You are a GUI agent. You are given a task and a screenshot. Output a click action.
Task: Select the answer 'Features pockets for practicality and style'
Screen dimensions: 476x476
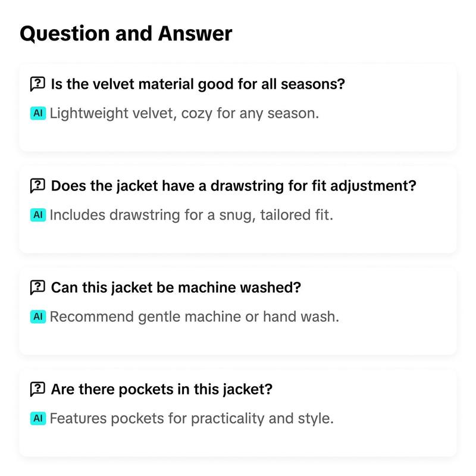click(x=192, y=419)
